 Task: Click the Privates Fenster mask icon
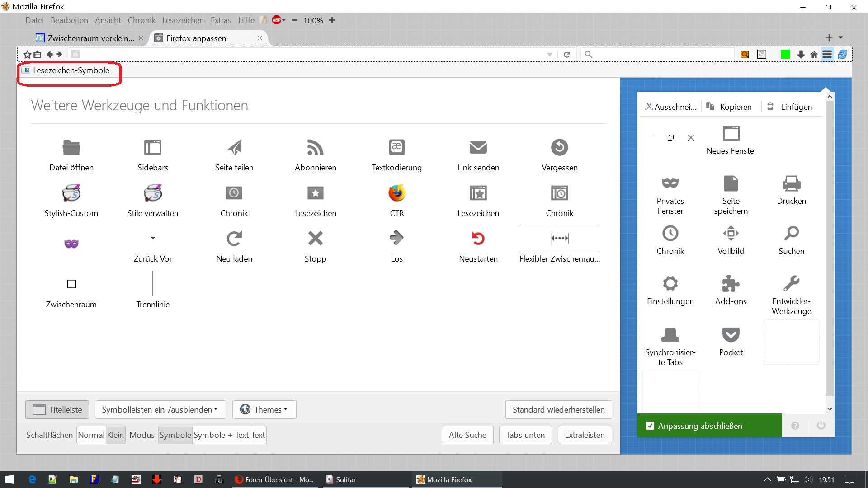[x=670, y=183]
